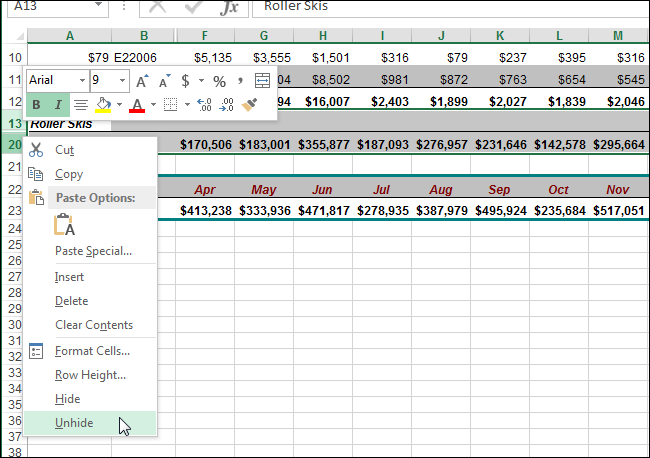Screen dimensions: 650x458
Task: Click Increase Decimal icon
Action: pyautogui.click(x=204, y=104)
